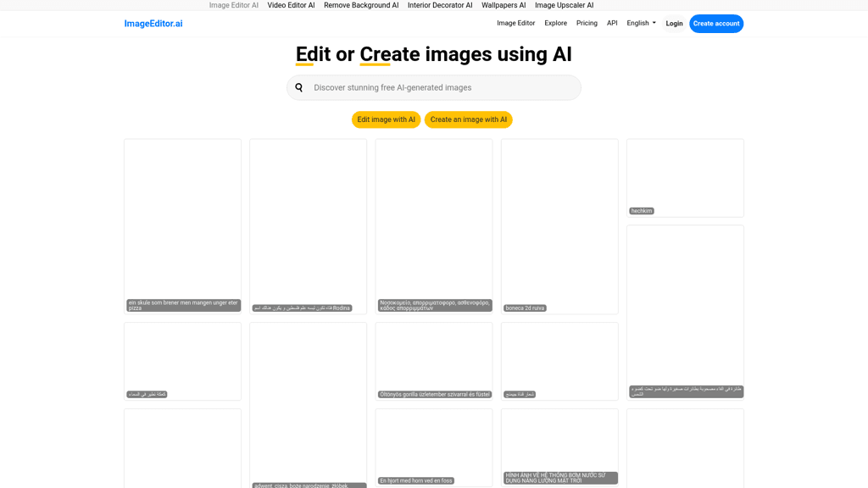Screen dimensions: 868x488
Task: View the API documentation link
Action: click(612, 23)
